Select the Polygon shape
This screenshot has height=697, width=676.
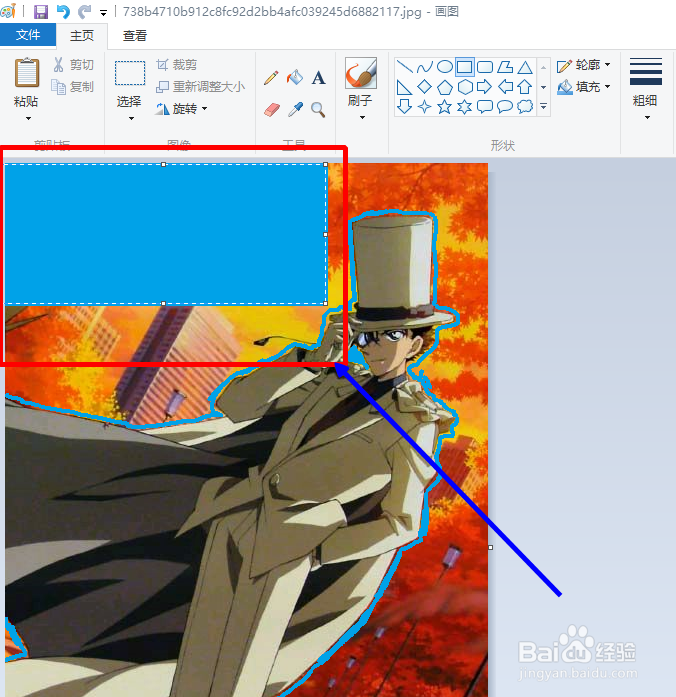(x=505, y=67)
